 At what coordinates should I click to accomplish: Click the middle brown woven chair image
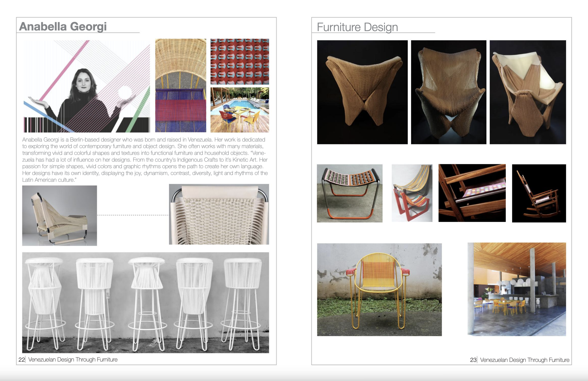[449, 92]
